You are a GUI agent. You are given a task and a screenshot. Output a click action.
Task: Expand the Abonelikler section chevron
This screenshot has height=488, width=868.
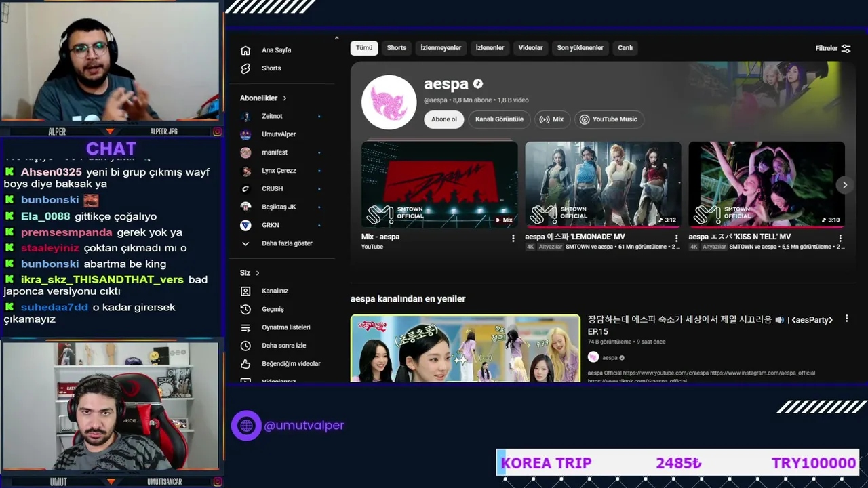(x=285, y=98)
